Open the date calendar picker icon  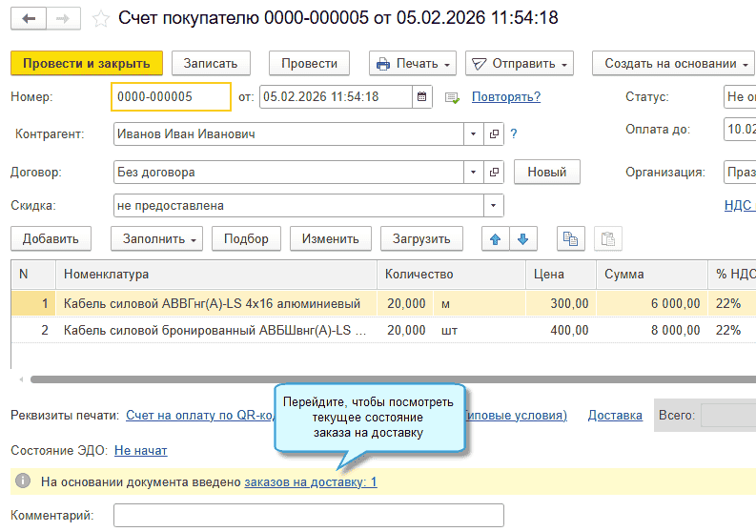click(422, 96)
